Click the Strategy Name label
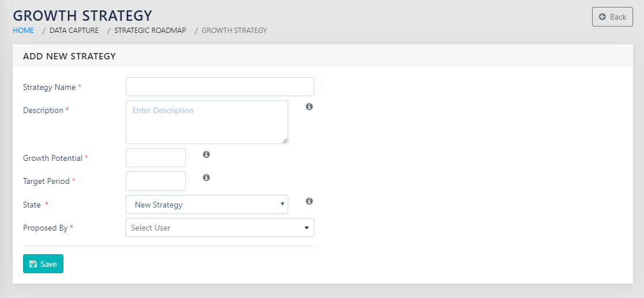The image size is (644, 298). [49, 88]
